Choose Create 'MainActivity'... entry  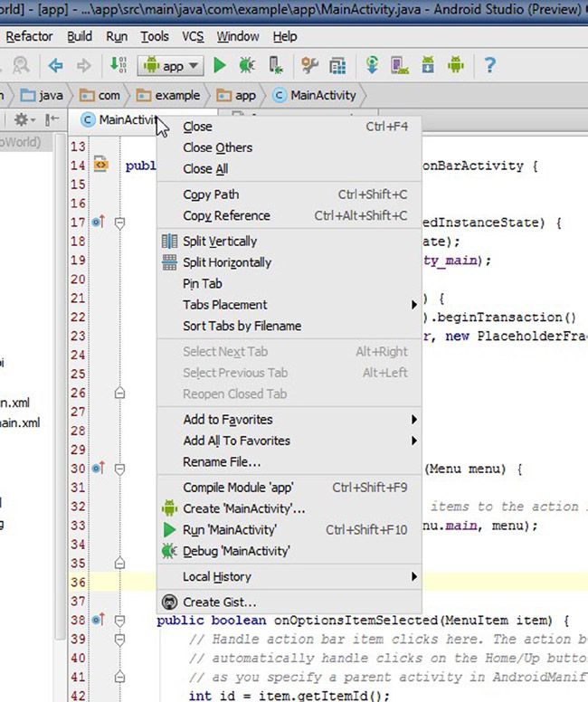coord(289,508)
